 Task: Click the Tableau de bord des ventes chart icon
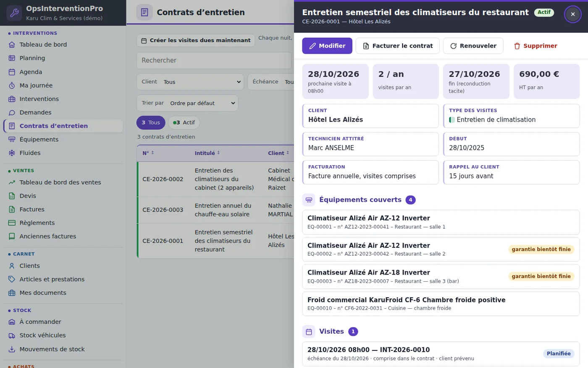(12, 182)
